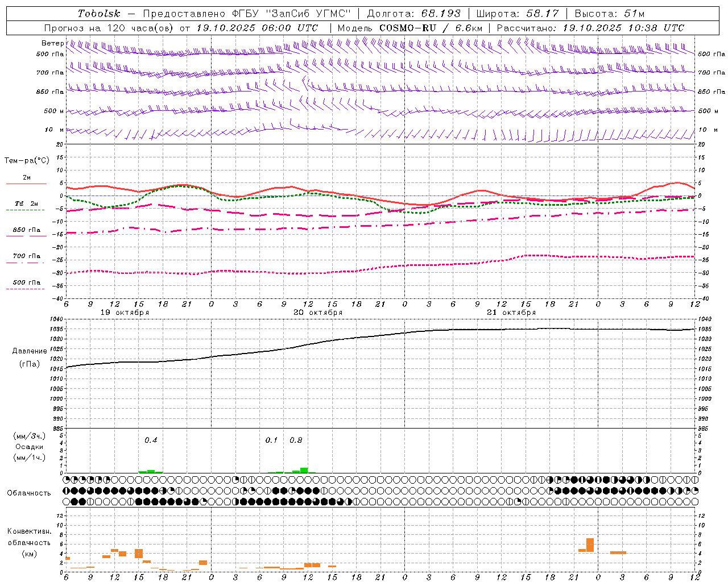Viewport: 728px width, 582px height.
Task: Click the 'Конвективн.' convective cloud label
Action: coord(30,531)
